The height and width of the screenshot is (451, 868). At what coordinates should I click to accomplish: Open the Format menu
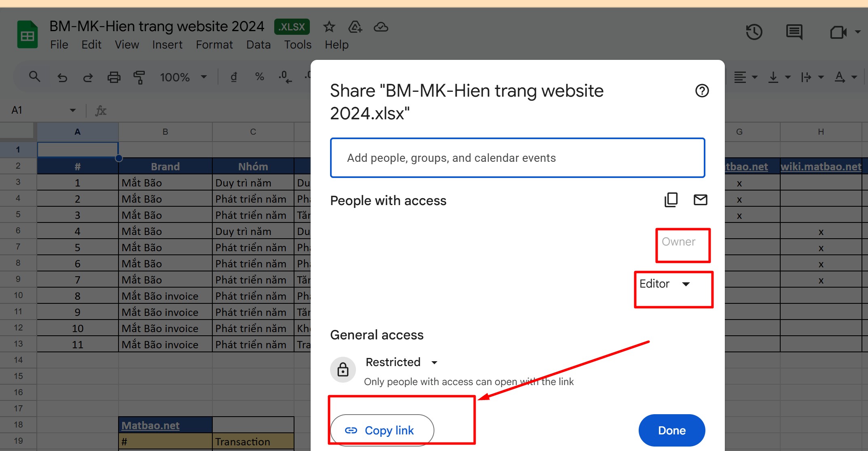214,44
